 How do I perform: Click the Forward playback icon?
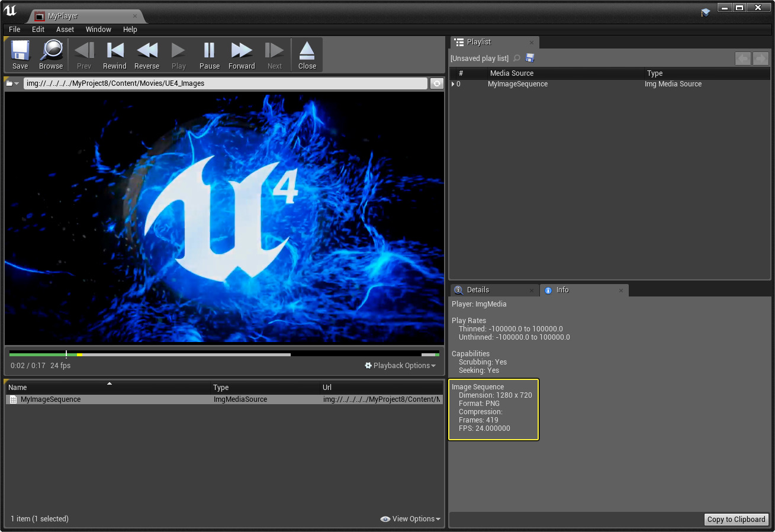click(x=242, y=54)
